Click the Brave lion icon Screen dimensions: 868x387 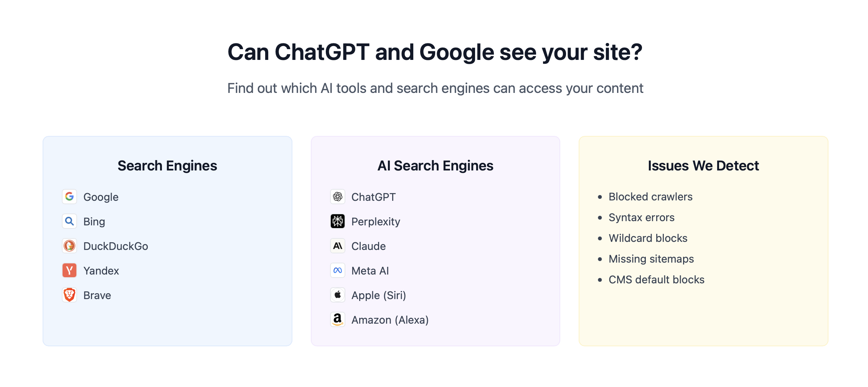coord(69,295)
